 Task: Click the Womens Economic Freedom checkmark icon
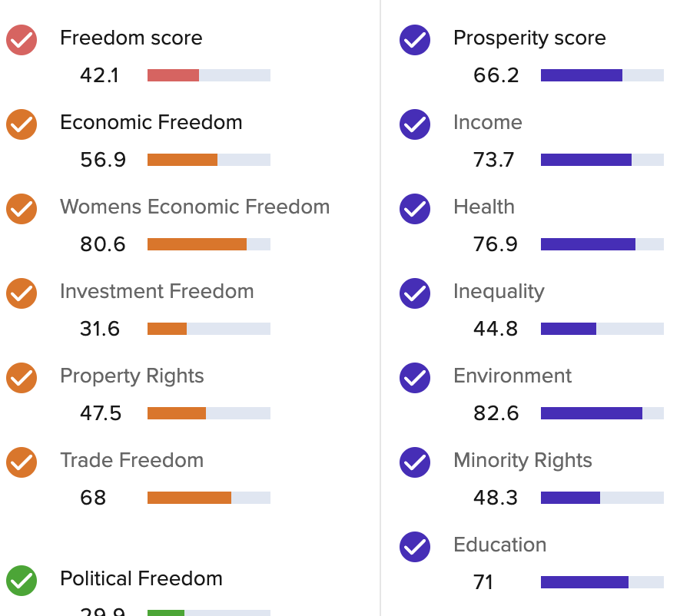[21, 209]
